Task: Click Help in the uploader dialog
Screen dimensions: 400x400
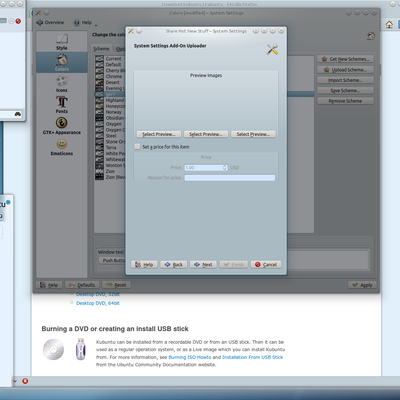Action: (x=144, y=264)
